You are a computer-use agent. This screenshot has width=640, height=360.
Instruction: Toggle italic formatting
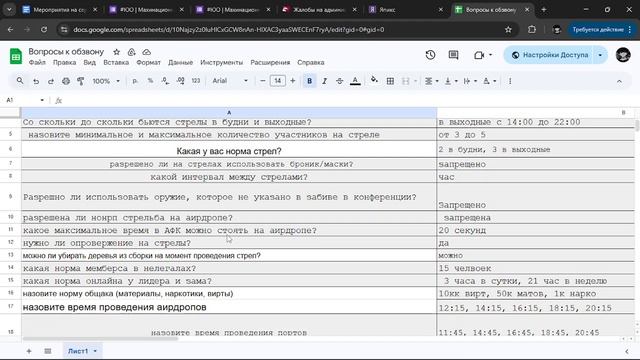(x=324, y=81)
